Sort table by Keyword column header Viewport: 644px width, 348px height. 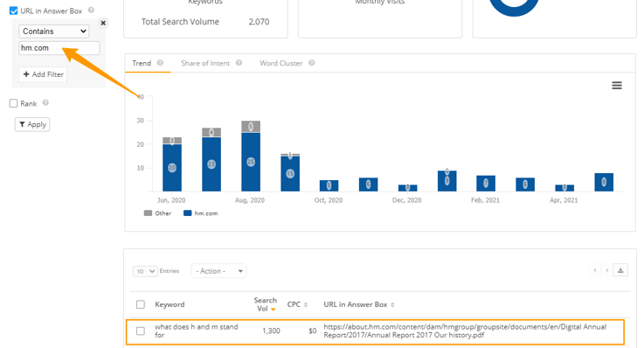[170, 304]
